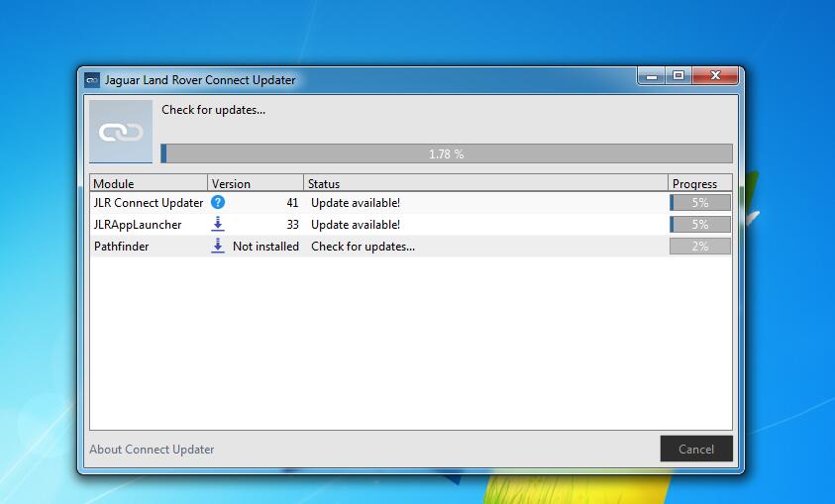
Task: Click the download arrow icon for JLRAppLauncher
Action: pyautogui.click(x=218, y=224)
